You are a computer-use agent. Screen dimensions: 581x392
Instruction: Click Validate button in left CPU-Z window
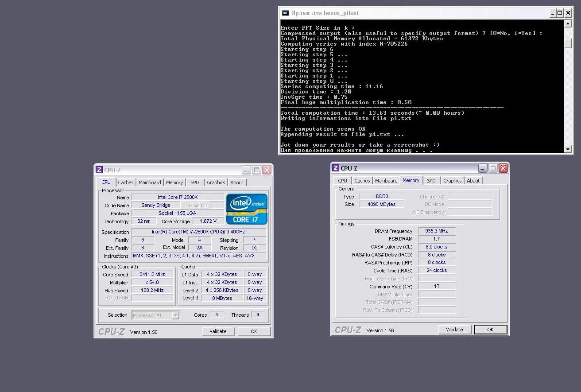pyautogui.click(x=218, y=331)
